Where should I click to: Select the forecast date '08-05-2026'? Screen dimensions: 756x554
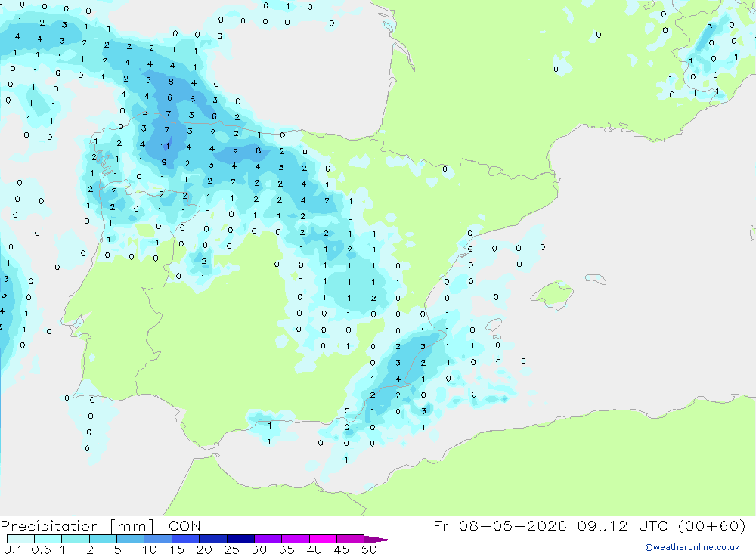click(x=513, y=525)
